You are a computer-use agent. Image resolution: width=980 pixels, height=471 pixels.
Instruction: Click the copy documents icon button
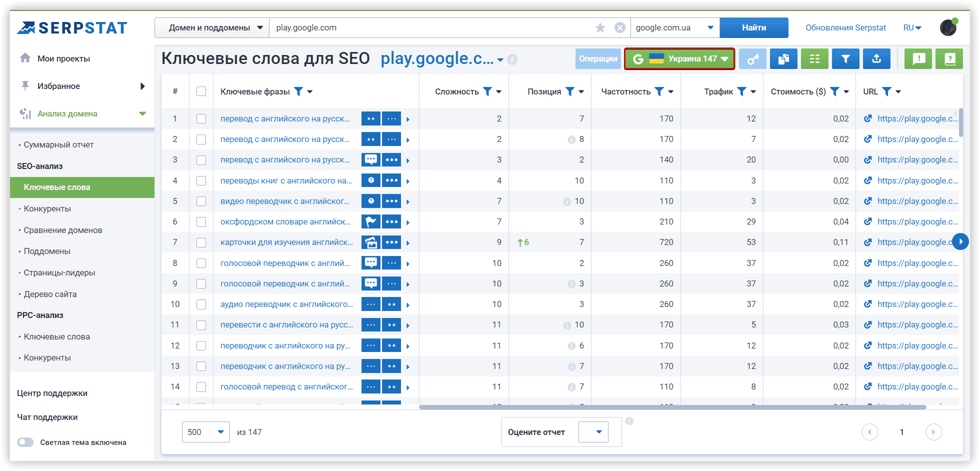click(x=783, y=59)
